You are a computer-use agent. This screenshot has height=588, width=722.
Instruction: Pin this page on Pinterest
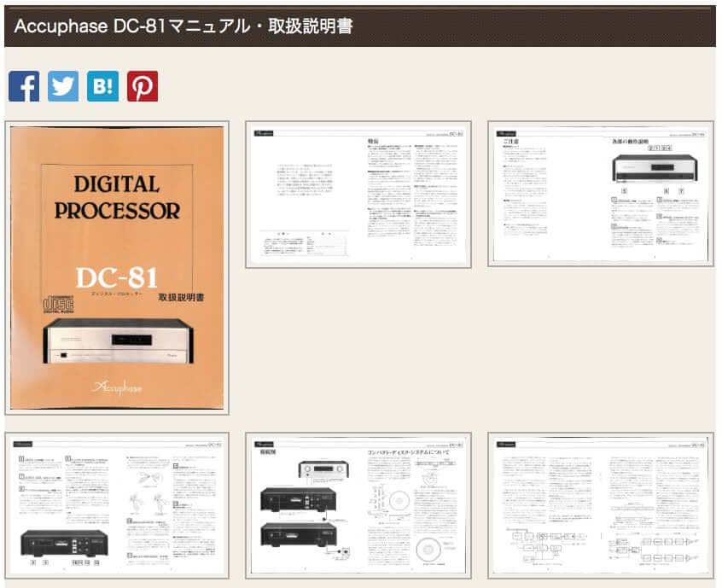tap(143, 86)
